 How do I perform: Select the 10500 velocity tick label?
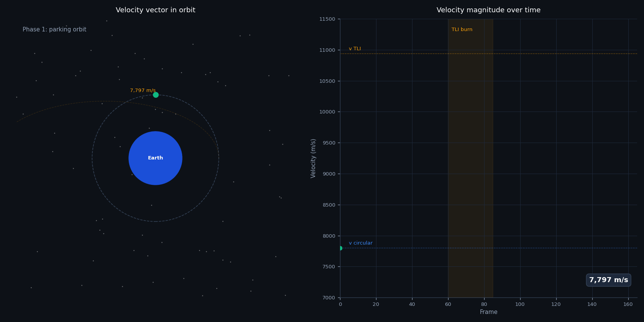click(327, 81)
